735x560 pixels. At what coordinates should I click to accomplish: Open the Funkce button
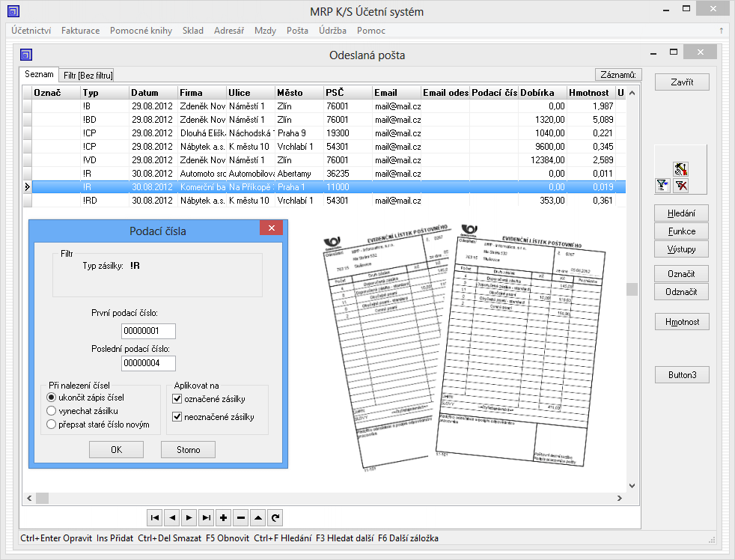(682, 231)
